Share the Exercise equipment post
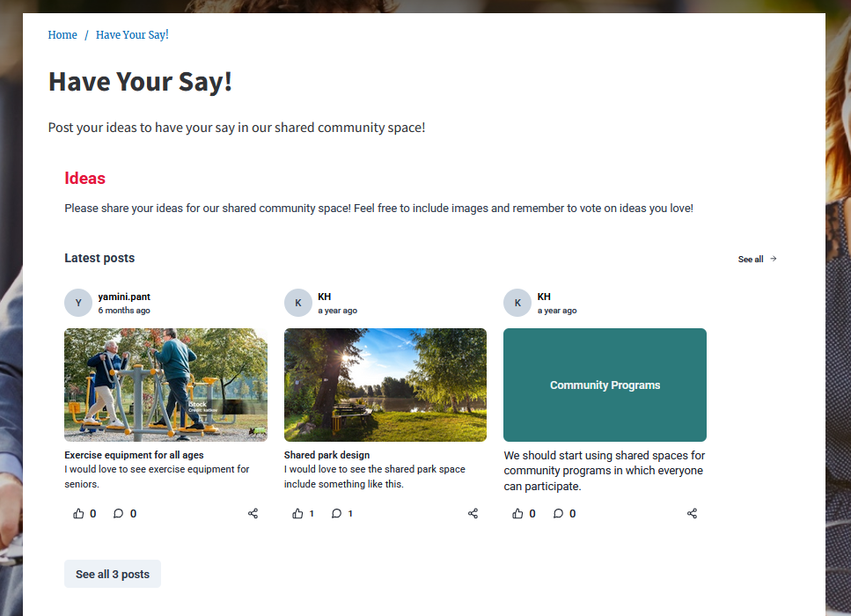The width and height of the screenshot is (851, 616). click(253, 513)
